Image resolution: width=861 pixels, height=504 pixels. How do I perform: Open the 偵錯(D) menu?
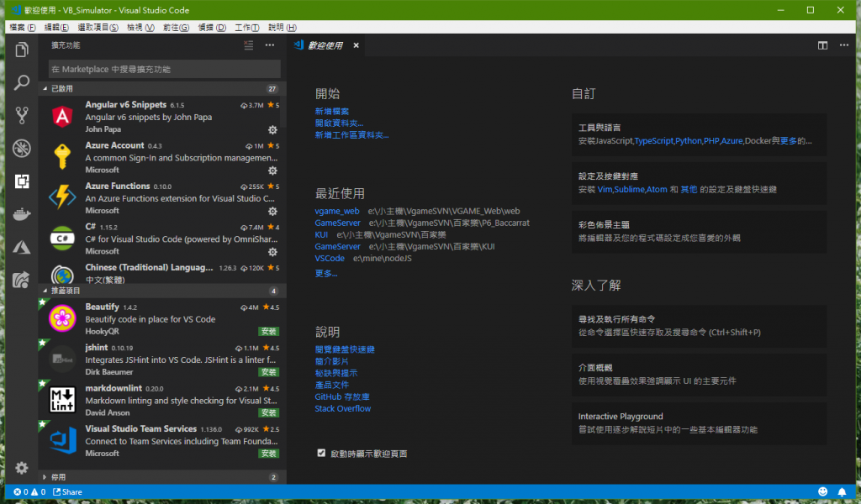212,28
